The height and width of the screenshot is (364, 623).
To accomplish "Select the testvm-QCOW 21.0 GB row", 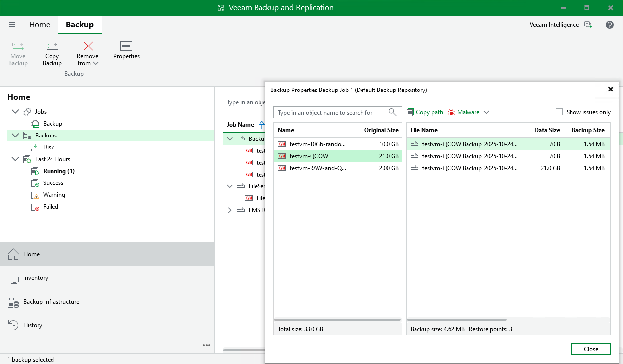I will pyautogui.click(x=338, y=156).
